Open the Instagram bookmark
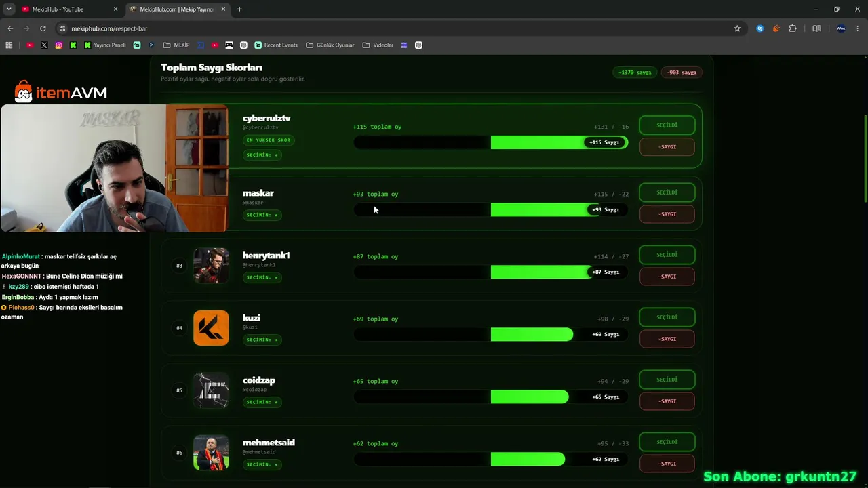This screenshot has height=488, width=868. click(59, 45)
